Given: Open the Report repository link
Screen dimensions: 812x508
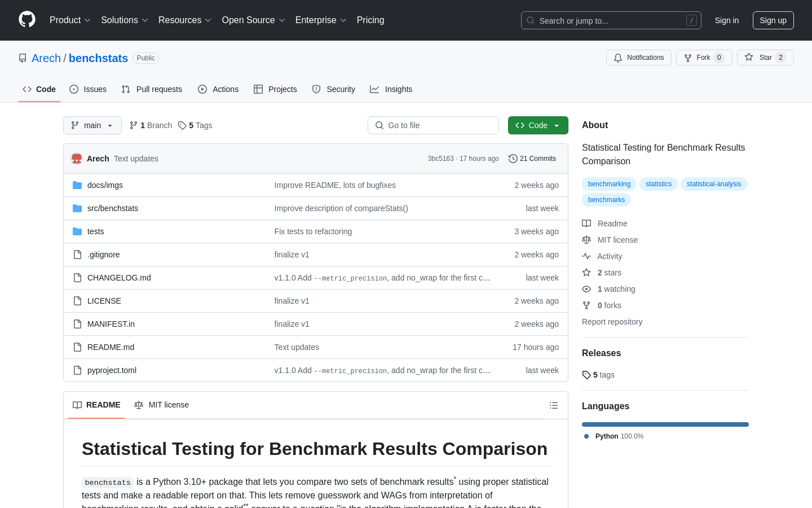Looking at the screenshot, I should coord(612,322).
